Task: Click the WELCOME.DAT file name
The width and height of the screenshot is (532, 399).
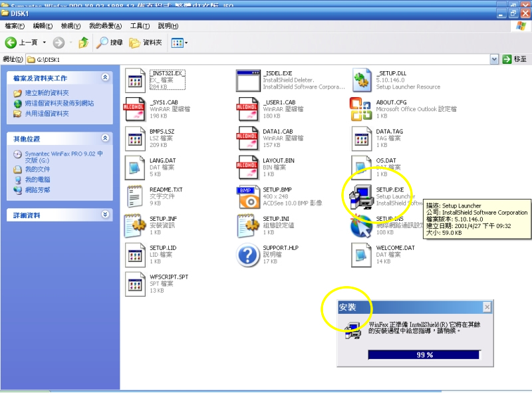Action: (x=395, y=248)
